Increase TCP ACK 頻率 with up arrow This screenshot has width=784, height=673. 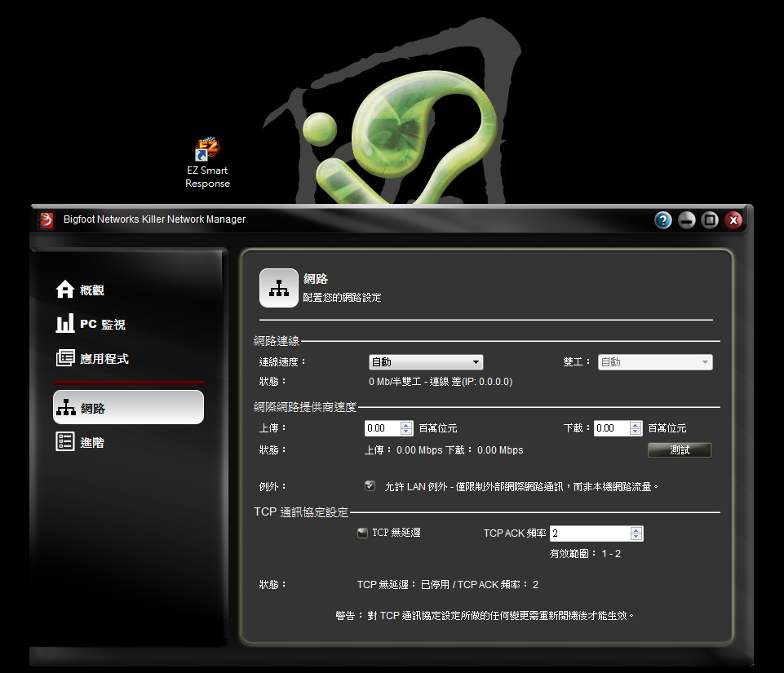[636, 530]
